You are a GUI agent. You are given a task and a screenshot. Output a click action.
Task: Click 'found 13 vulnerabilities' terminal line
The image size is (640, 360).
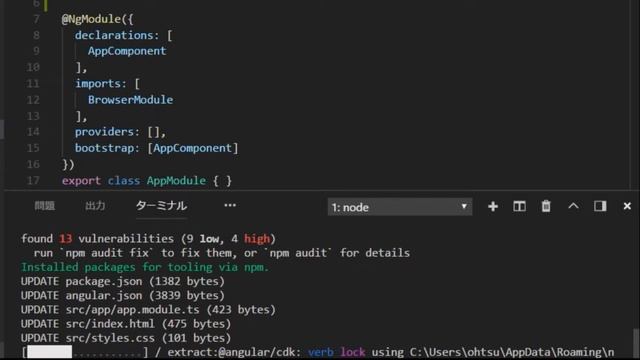pos(148,239)
